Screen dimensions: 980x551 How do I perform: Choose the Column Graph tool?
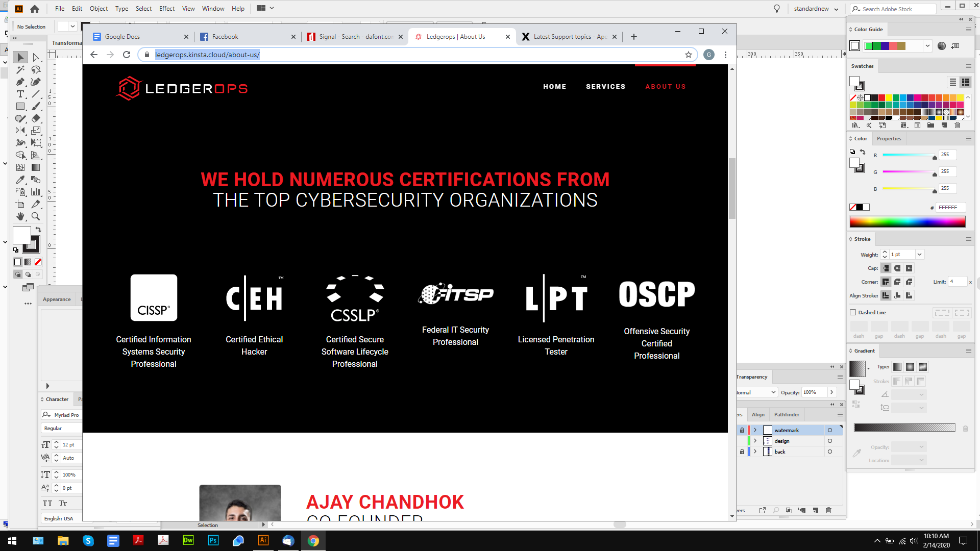click(x=36, y=192)
